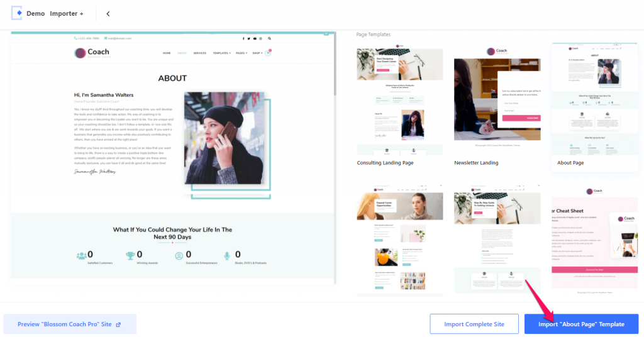This screenshot has height=337, width=644.
Task: Open external link icon beside Preview site
Action: 118,324
